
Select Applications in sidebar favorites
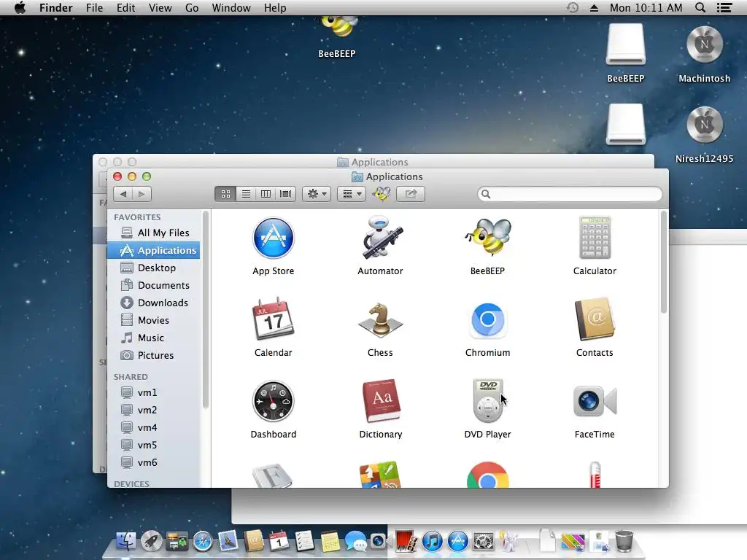point(154,250)
